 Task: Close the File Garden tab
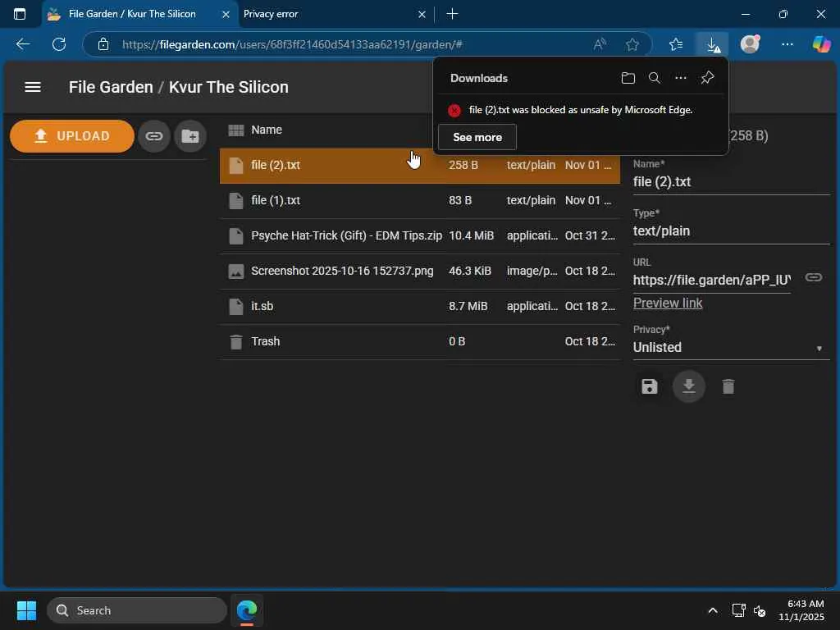pos(226,15)
